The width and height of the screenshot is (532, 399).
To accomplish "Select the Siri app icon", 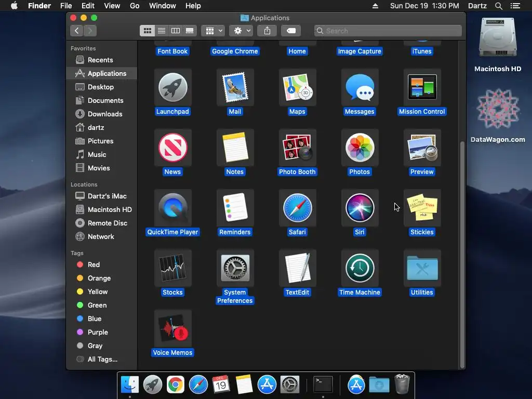I will 360,208.
